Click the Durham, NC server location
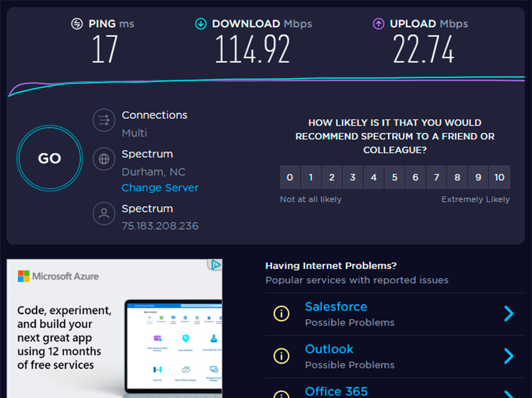 153,172
